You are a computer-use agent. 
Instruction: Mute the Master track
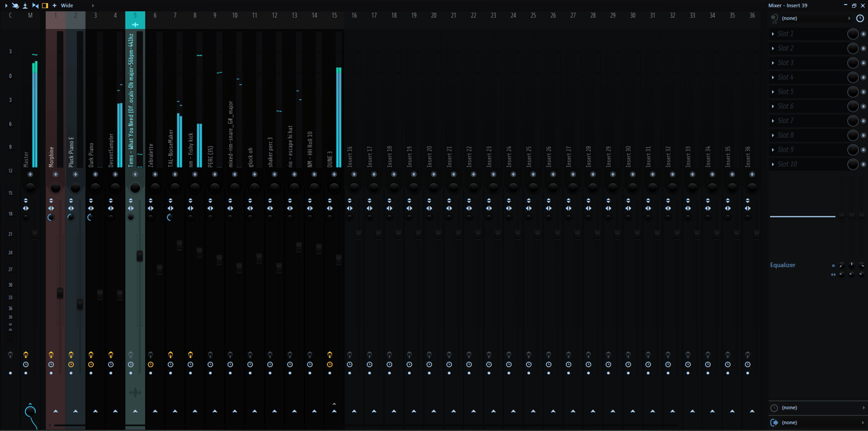30,174
